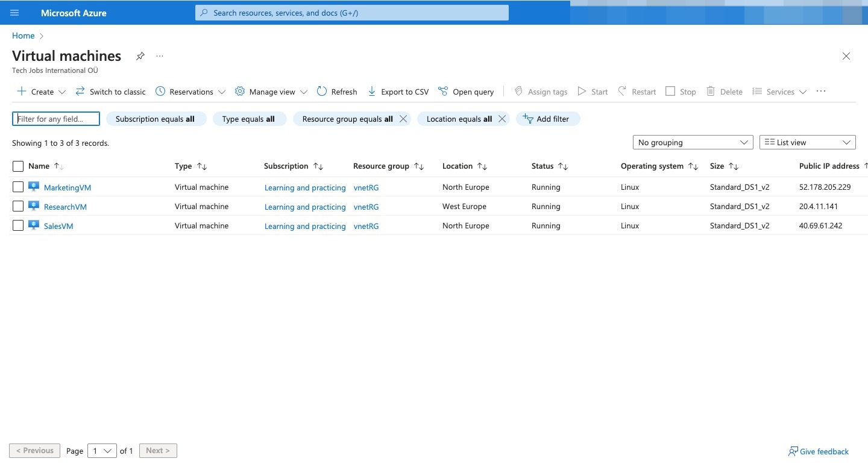Click the Previous page button
This screenshot has height=470, width=868.
[x=35, y=451]
